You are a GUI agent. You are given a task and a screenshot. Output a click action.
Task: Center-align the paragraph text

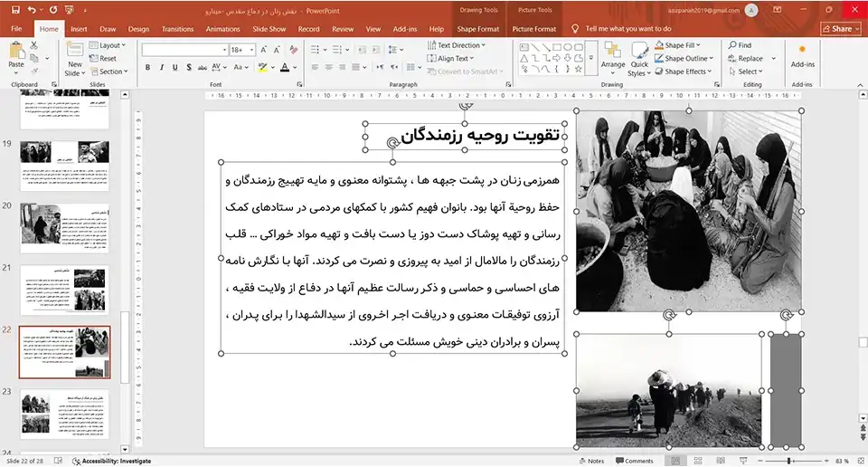(x=329, y=67)
